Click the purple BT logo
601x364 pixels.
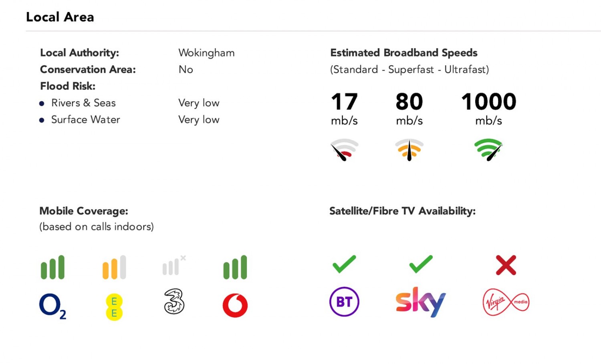point(344,302)
